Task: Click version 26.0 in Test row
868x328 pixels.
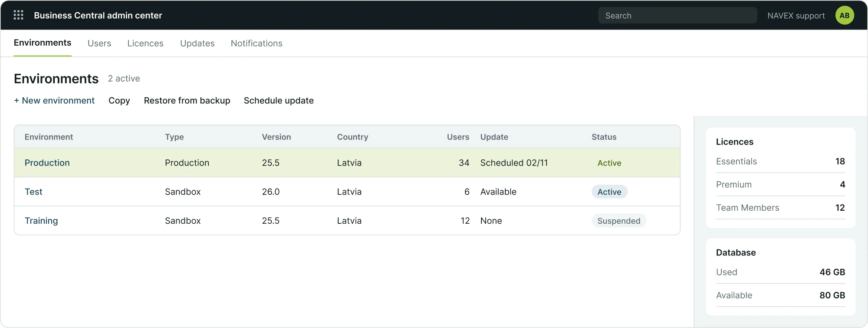Action: (271, 192)
